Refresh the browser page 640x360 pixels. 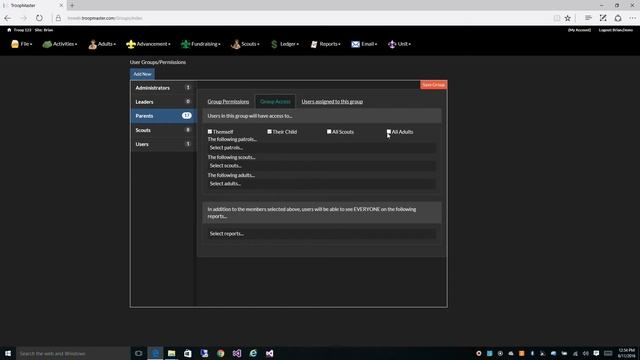tap(39, 18)
